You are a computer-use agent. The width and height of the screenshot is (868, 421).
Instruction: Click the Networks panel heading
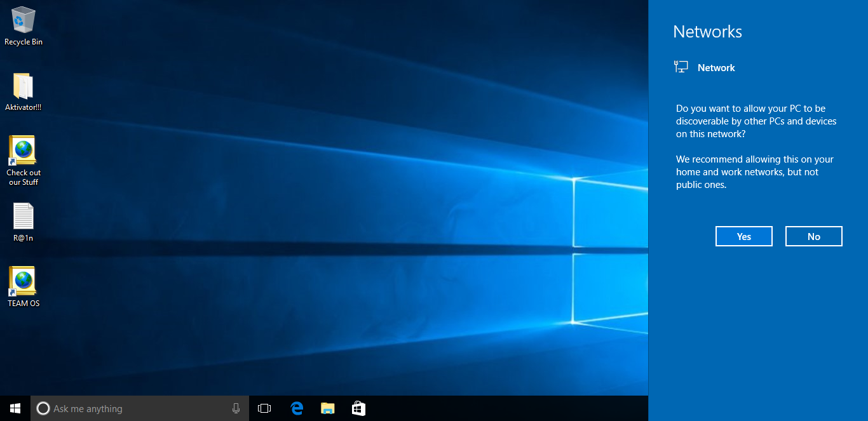tap(707, 32)
